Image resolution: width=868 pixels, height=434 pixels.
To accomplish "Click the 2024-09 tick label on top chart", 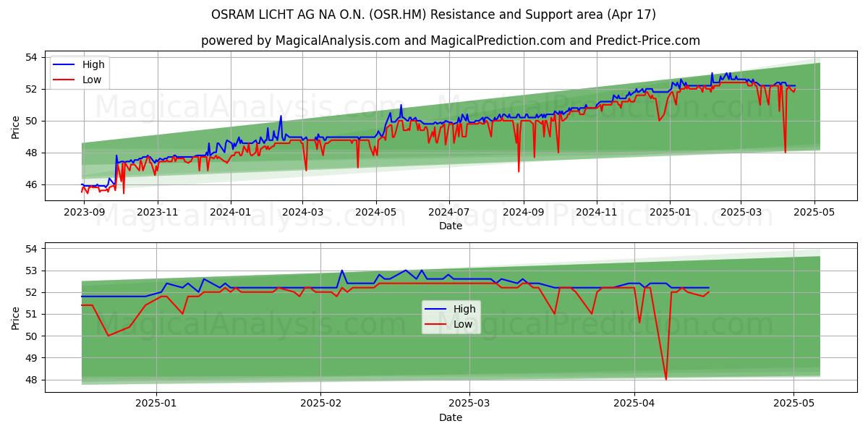I will click(523, 213).
